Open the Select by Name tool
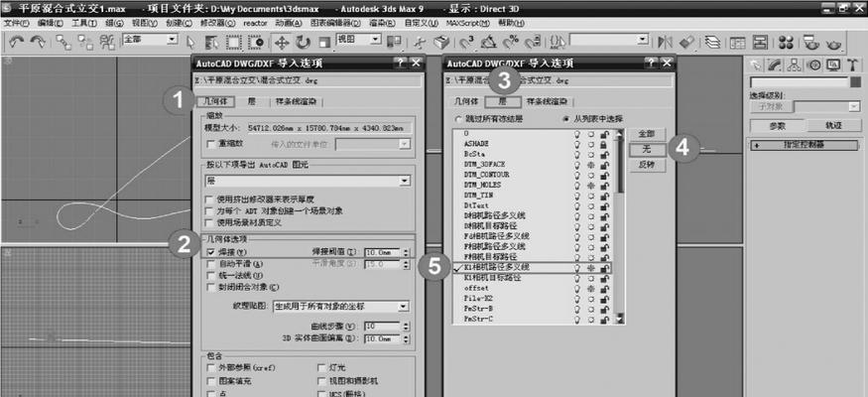This screenshot has width=868, height=397. [212, 43]
